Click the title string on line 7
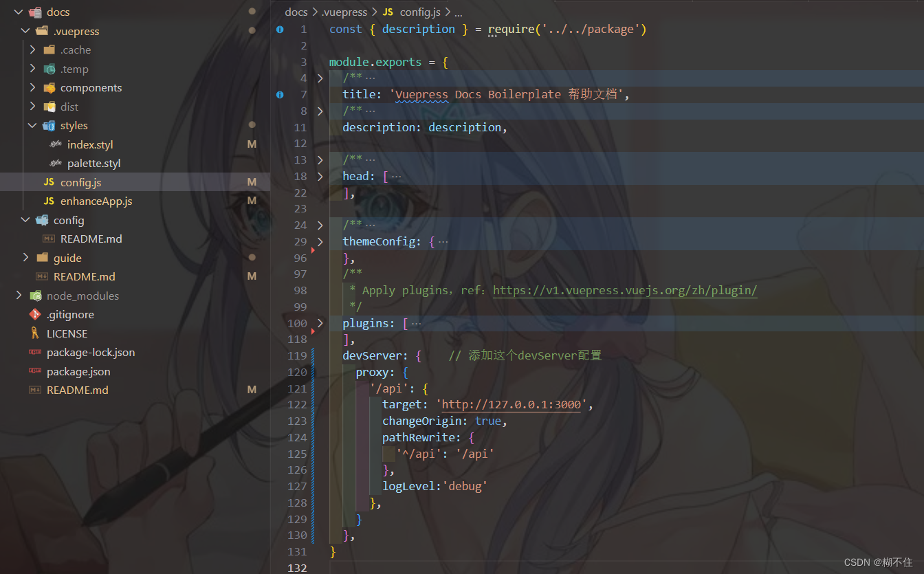The image size is (924, 574). 506,95
